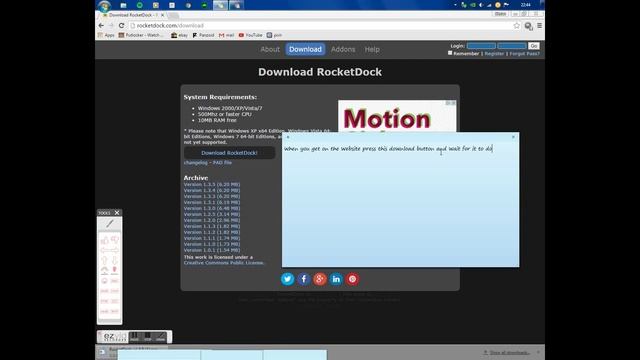Download archive Version 1.3.4
640x360 pixels.
pos(212,191)
